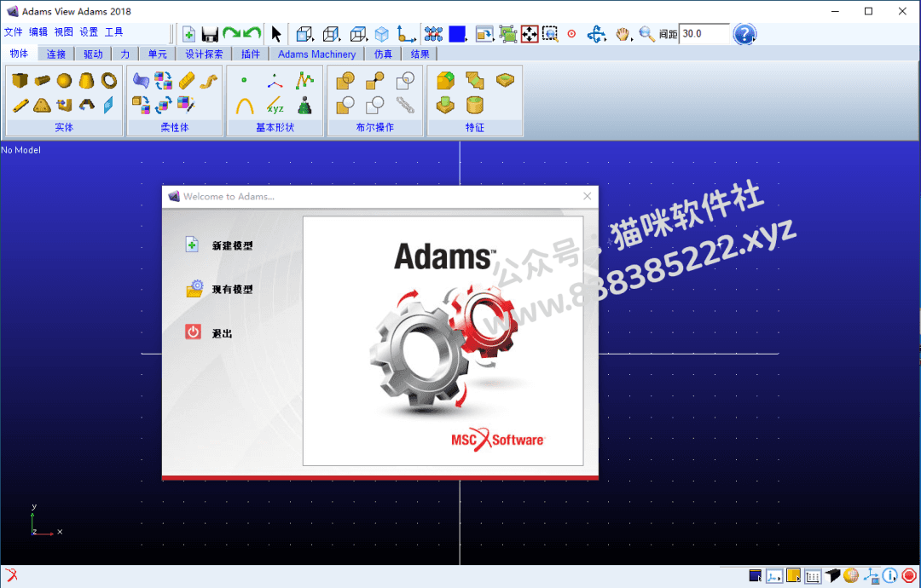This screenshot has width=921, height=588.
Task: Open the coordinate axes orientation dropdown
Action: click(407, 34)
